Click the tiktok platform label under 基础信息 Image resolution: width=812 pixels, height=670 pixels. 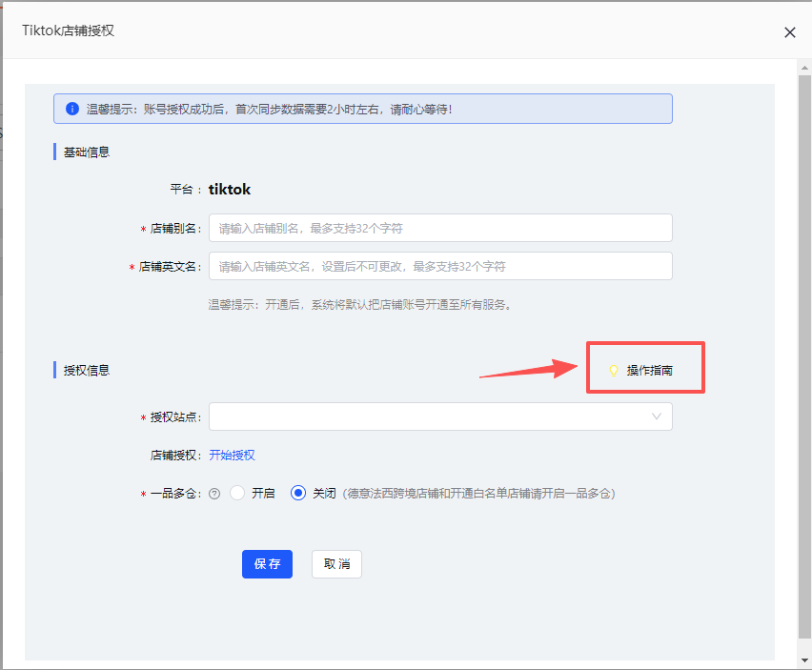[x=229, y=189]
